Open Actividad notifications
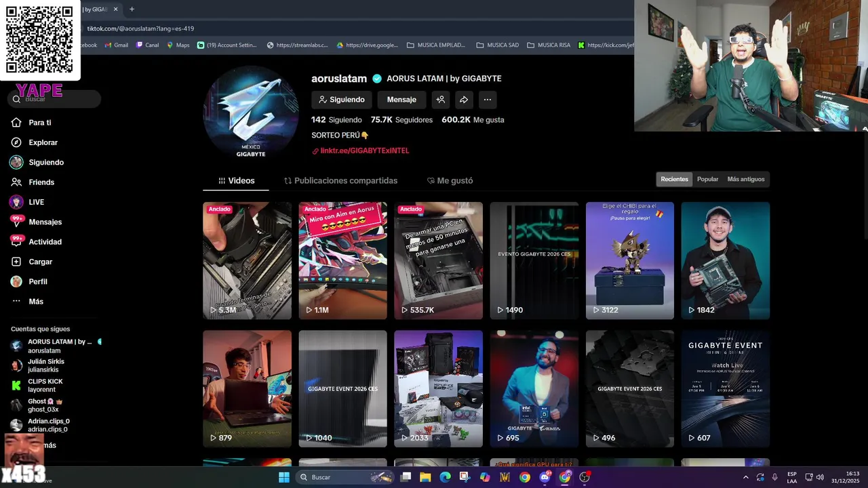868x488 pixels. [x=45, y=242]
